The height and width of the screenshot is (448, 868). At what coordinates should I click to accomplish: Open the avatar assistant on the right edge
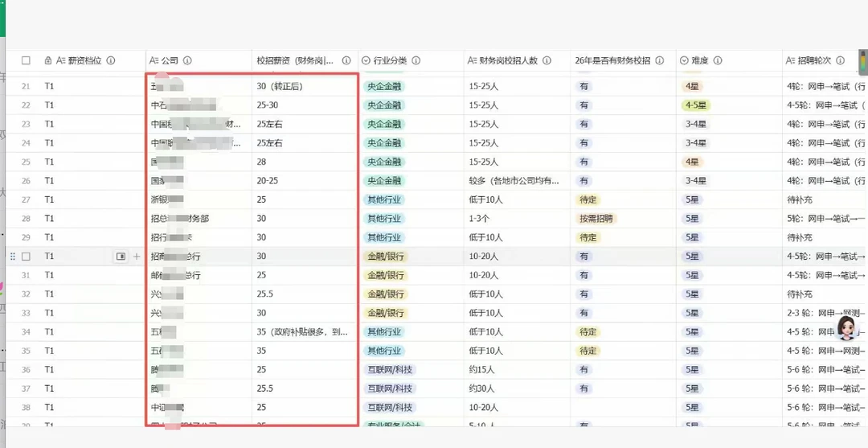[x=845, y=328]
